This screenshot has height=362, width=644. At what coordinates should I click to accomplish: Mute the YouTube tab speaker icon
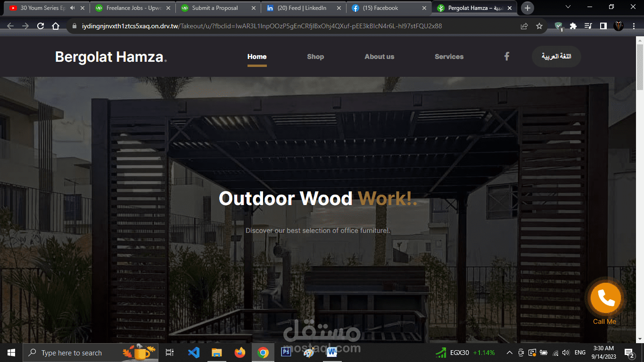[72, 8]
